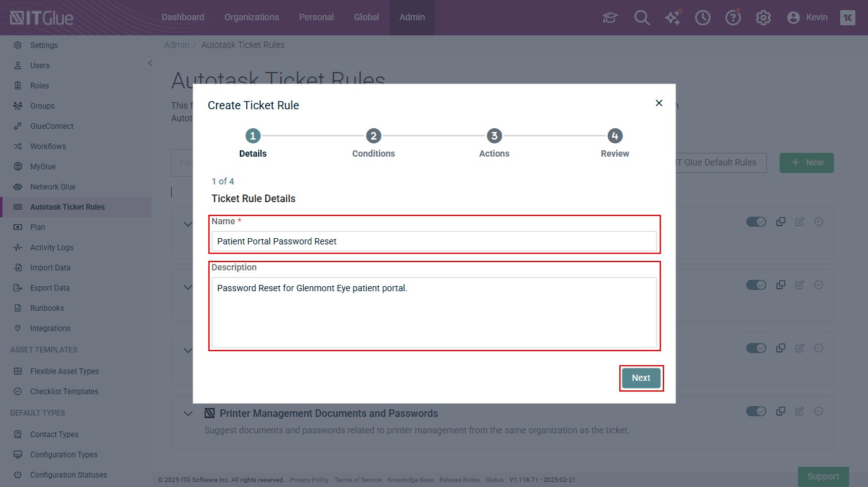Click the Roles icon in sidebar

[18, 86]
